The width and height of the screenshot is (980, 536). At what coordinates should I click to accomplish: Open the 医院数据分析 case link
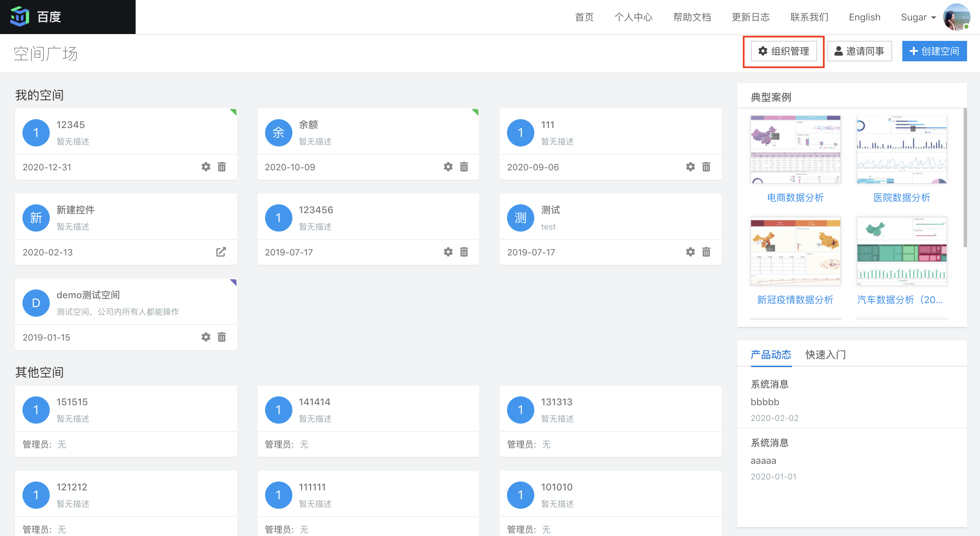[902, 198]
